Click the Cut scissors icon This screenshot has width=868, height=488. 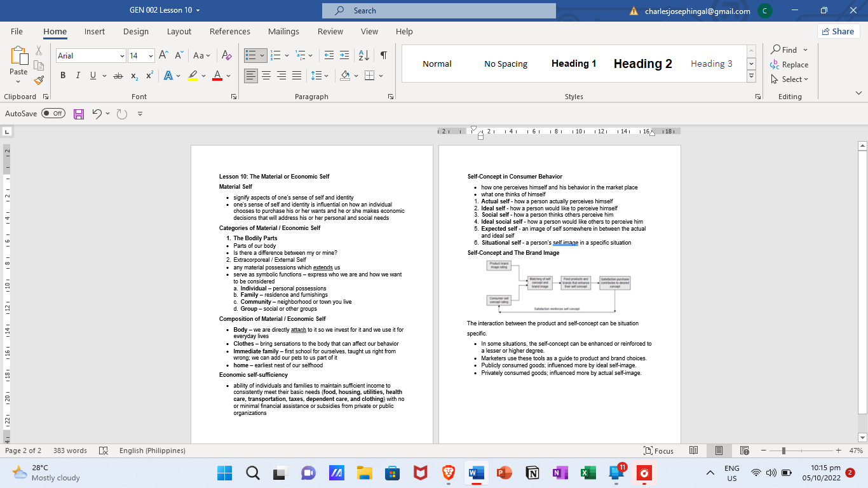coord(39,50)
